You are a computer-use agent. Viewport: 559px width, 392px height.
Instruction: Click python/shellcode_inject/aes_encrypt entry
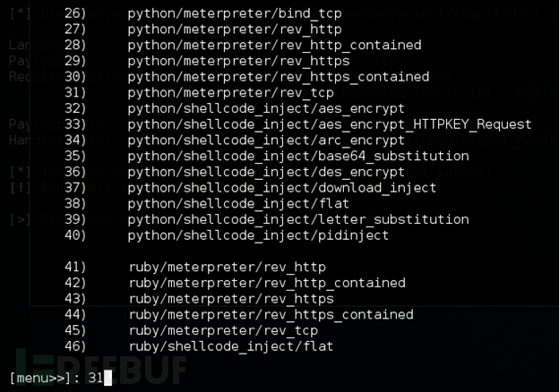pyautogui.click(x=234, y=108)
